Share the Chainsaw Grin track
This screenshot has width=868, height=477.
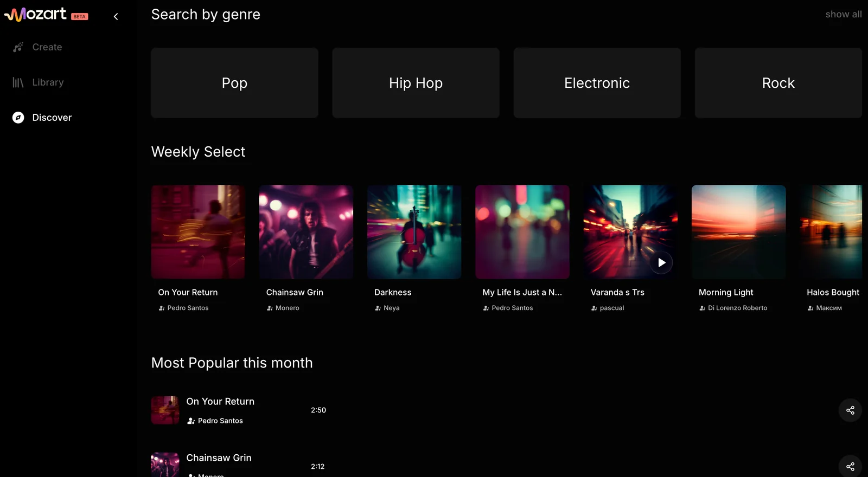(x=850, y=466)
